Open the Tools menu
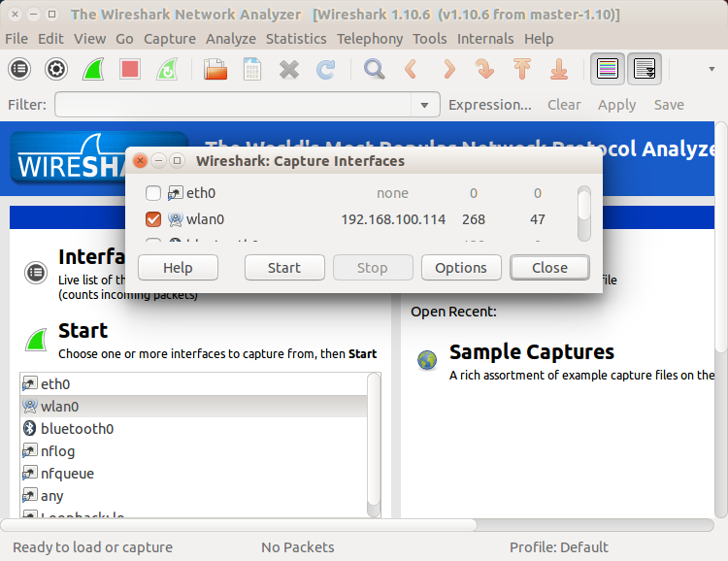The height and width of the screenshot is (561, 728). tap(429, 39)
